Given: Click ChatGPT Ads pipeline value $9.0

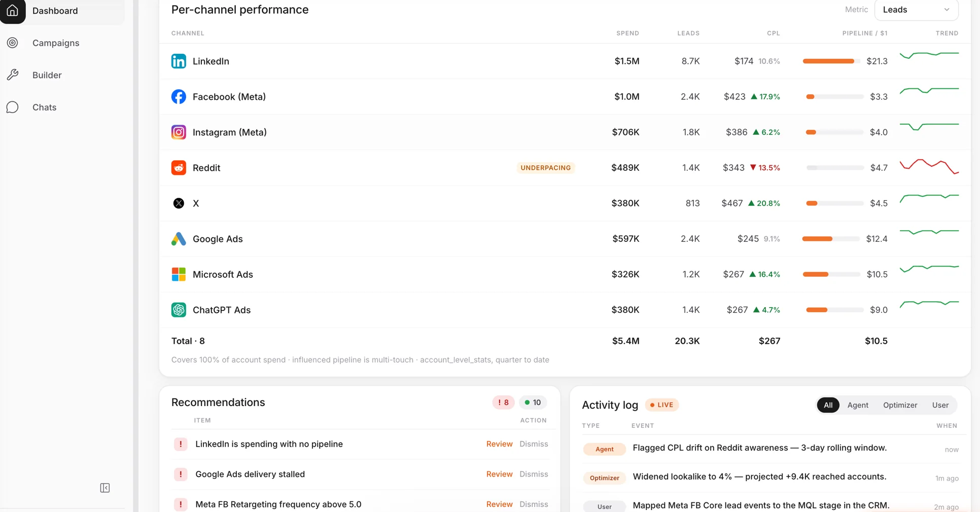Looking at the screenshot, I should [x=879, y=310].
